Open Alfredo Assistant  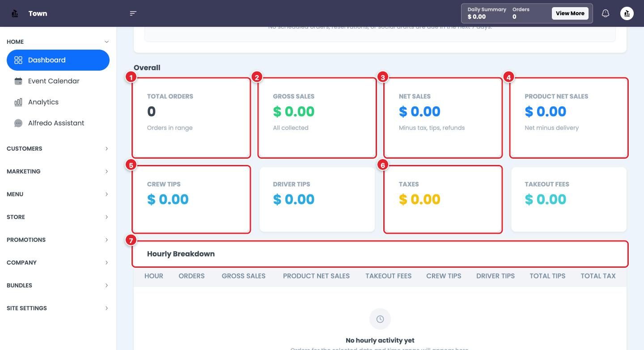pyautogui.click(x=58, y=123)
